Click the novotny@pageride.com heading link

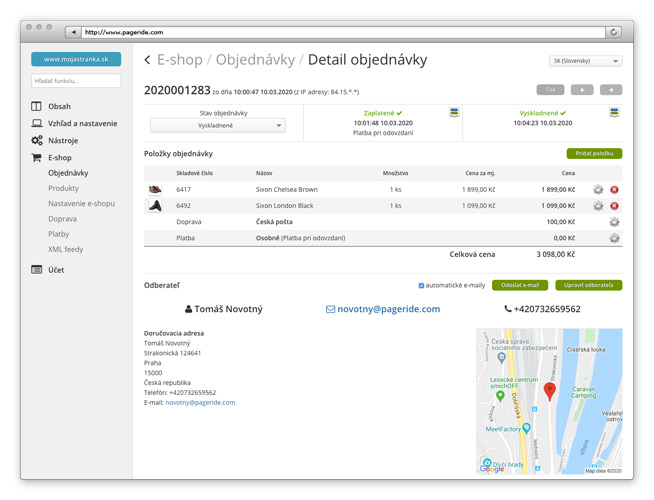[x=383, y=309]
